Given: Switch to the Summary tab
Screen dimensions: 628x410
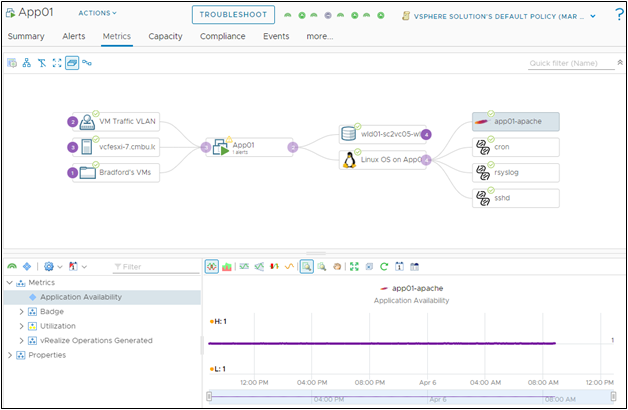Looking at the screenshot, I should tap(26, 36).
